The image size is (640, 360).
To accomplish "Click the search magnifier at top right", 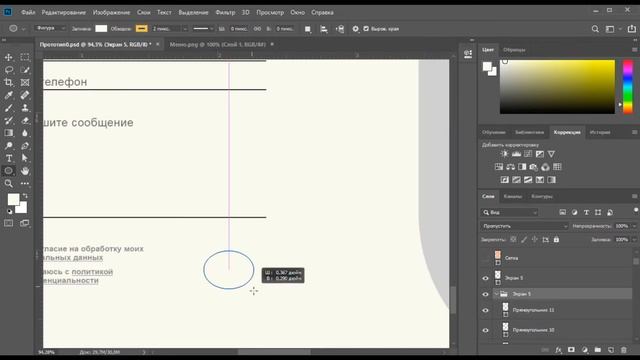I will click(595, 29).
